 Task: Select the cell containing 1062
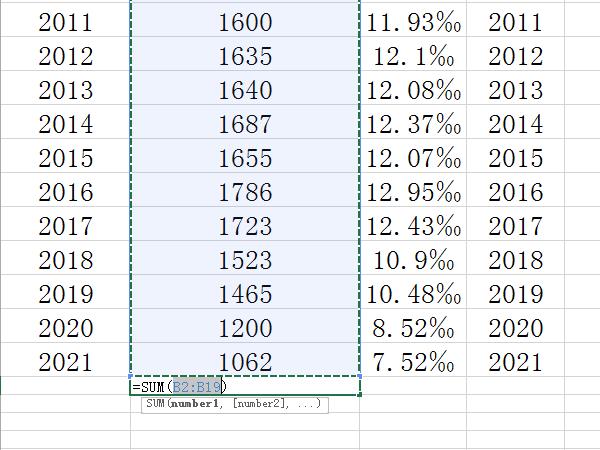(x=244, y=361)
